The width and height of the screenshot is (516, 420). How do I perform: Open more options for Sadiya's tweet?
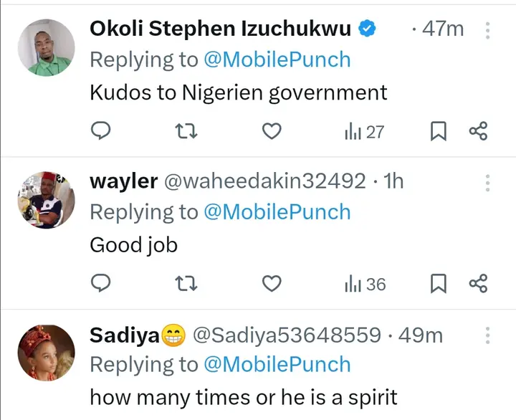tap(488, 335)
